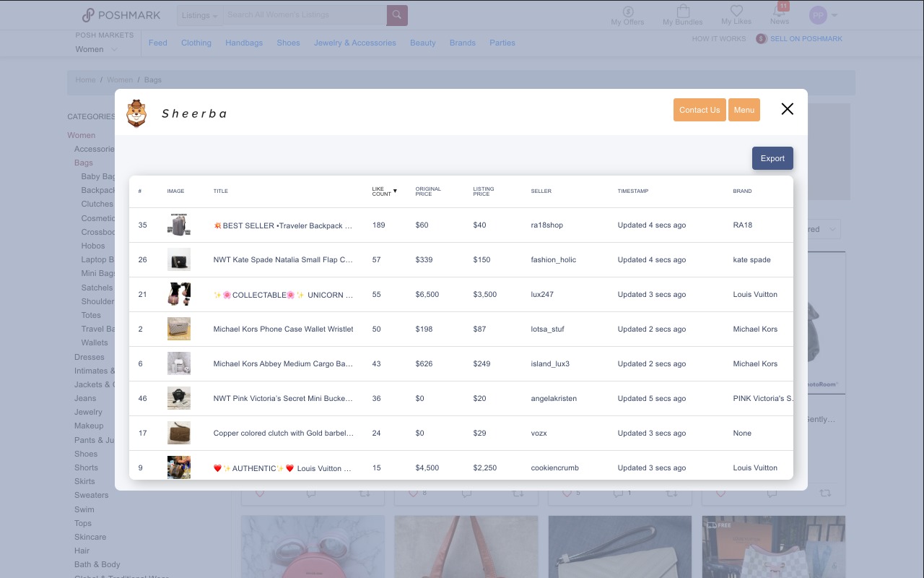Open the Handbags navigation tab

[x=244, y=43]
